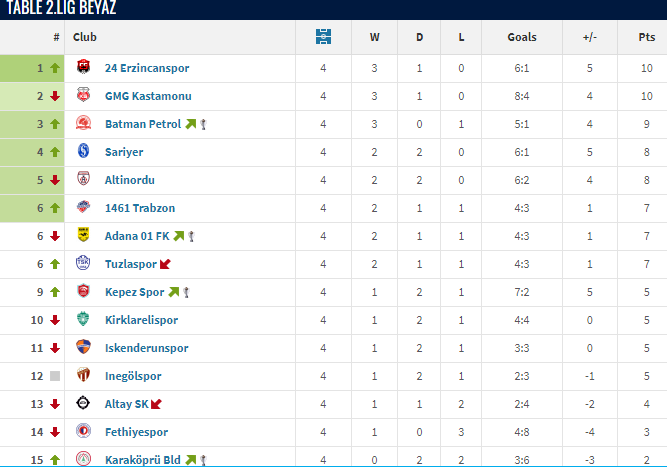Image resolution: width=672 pixels, height=467 pixels.
Task: Open the Kirklarelispor team link
Action: click(141, 320)
